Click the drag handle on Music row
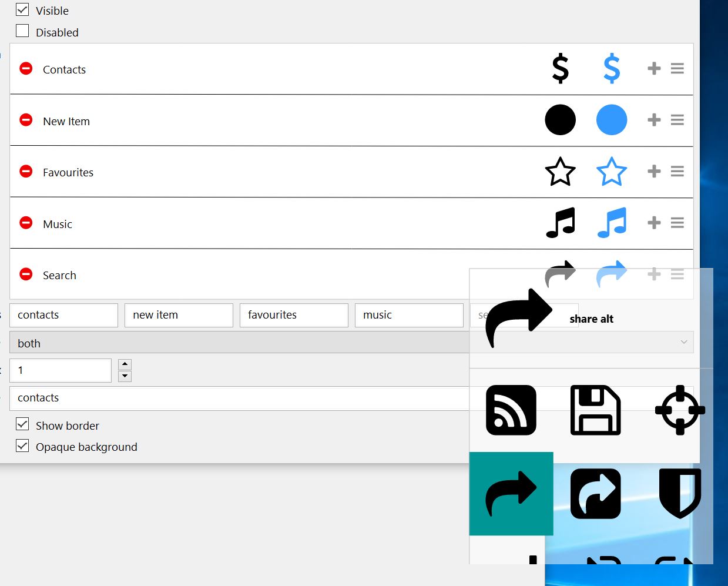Image resolution: width=728 pixels, height=586 pixels. pos(677,223)
